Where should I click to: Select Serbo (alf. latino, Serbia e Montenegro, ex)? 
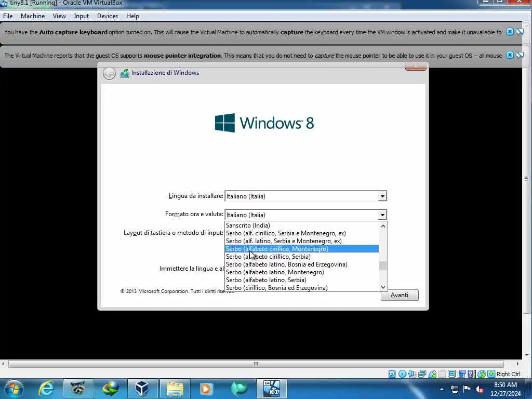[302, 241]
